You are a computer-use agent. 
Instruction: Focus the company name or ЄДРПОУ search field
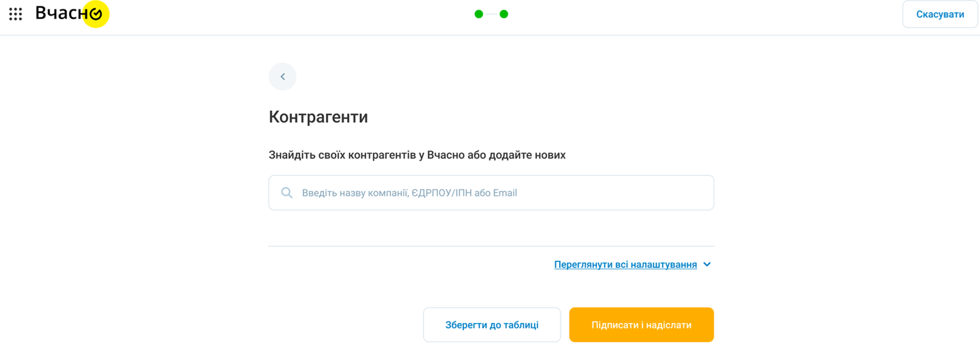click(491, 193)
